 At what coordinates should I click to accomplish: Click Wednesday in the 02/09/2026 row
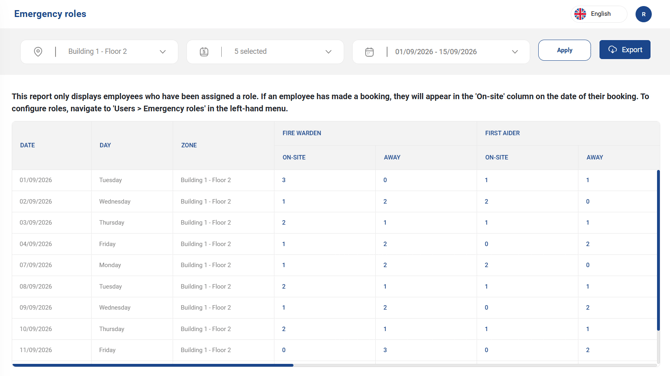(115, 201)
